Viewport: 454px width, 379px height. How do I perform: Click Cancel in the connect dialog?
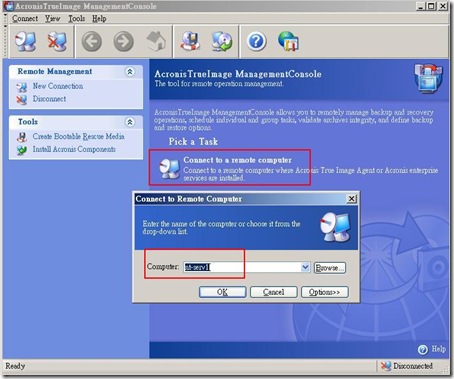click(x=274, y=292)
